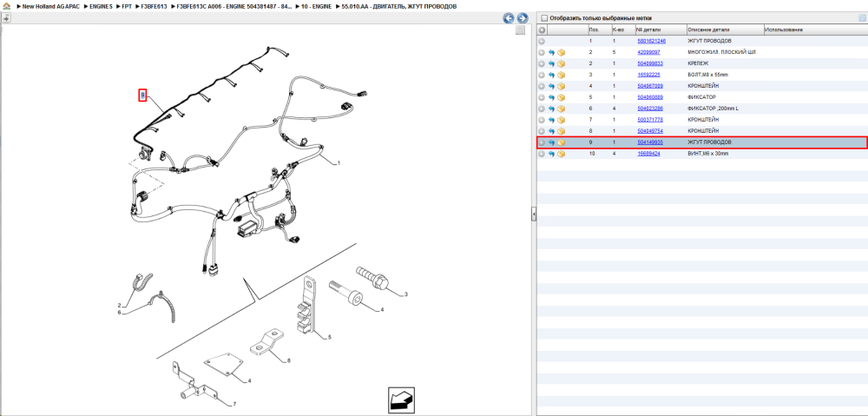The height and width of the screenshot is (416, 868).
Task: Click yellow box icon for position 5 ФИКСАТОР row
Action: tap(562, 97)
